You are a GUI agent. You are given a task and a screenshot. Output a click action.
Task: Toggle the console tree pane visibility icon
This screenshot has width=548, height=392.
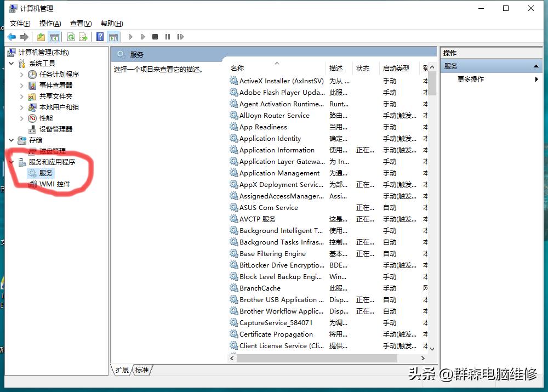56,37
